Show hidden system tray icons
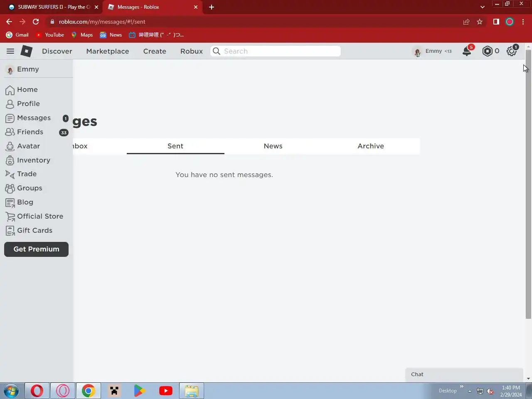 [470, 391]
